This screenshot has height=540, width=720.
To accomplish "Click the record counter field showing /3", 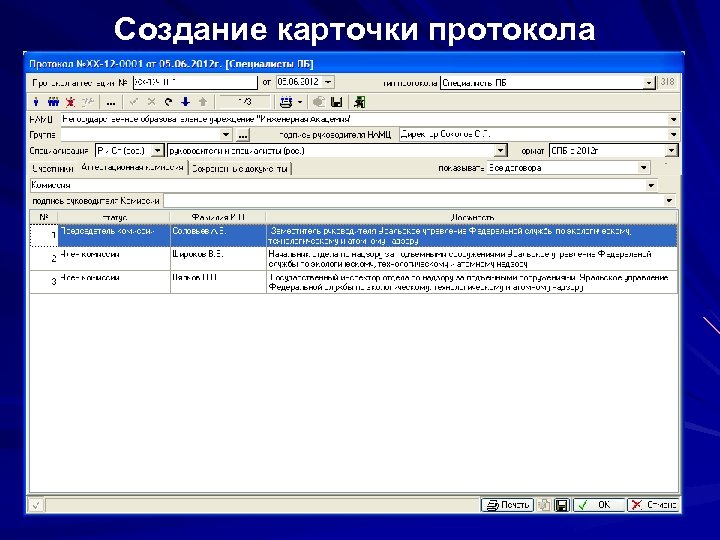I will (x=244, y=102).
